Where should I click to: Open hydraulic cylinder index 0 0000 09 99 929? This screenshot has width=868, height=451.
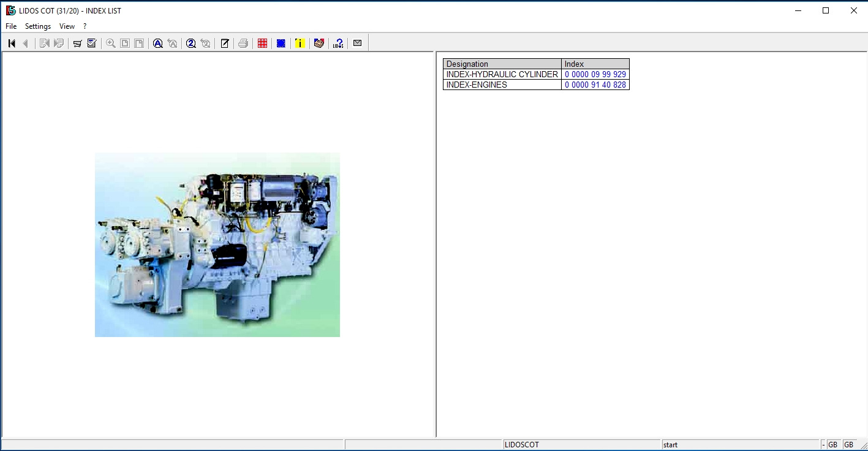pyautogui.click(x=595, y=75)
